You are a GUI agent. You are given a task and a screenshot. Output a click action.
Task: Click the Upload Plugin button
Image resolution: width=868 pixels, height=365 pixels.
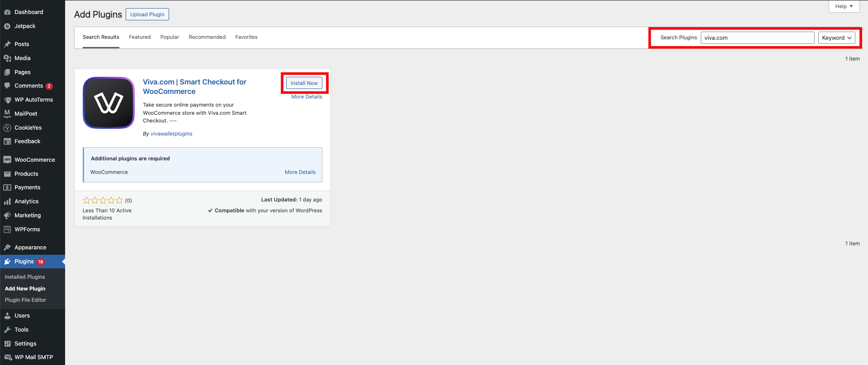147,14
